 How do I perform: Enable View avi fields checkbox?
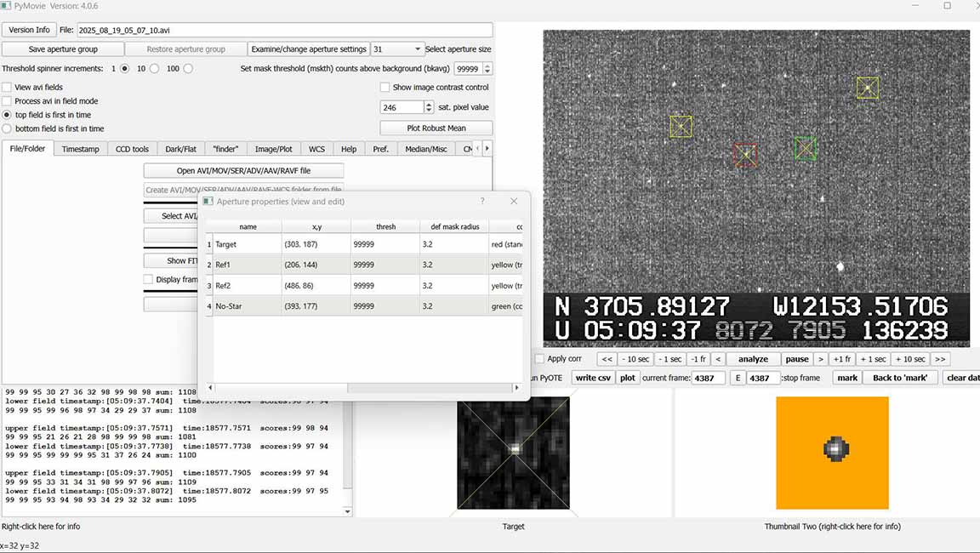(7, 88)
